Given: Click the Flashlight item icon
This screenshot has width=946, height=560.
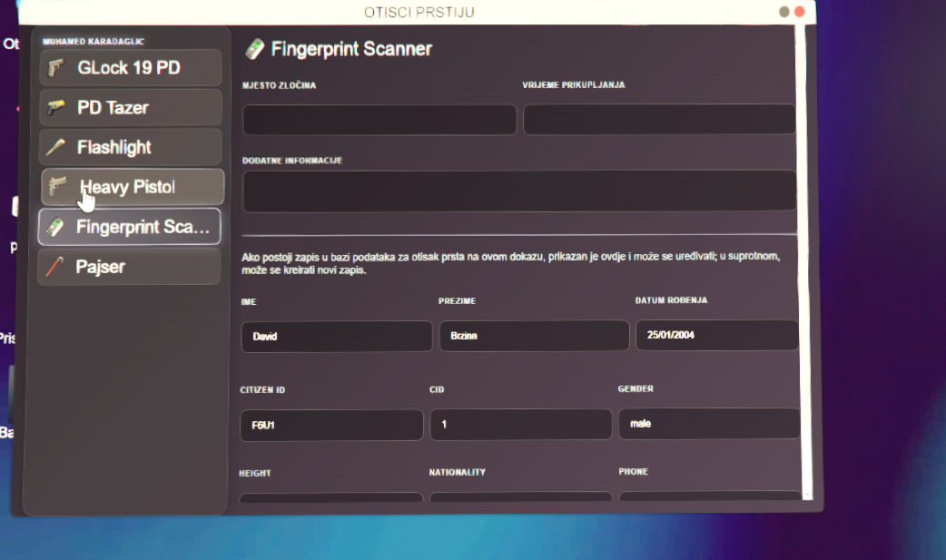Looking at the screenshot, I should [56, 147].
